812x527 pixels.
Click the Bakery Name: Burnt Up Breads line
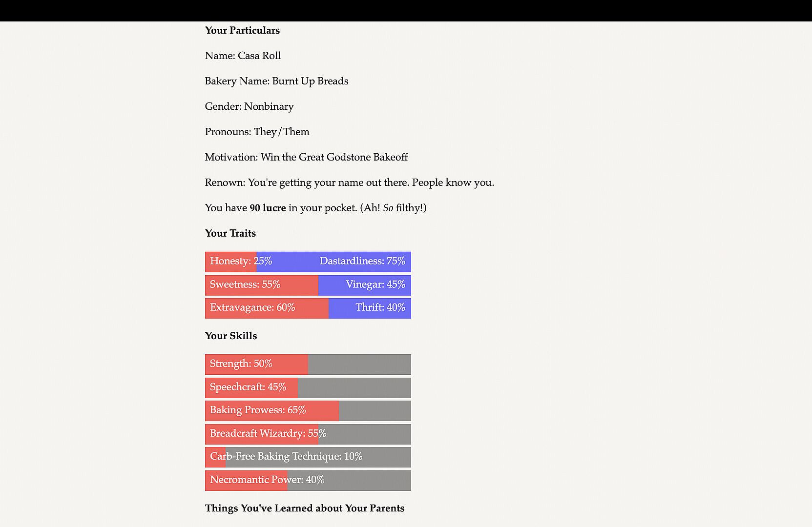tap(276, 81)
